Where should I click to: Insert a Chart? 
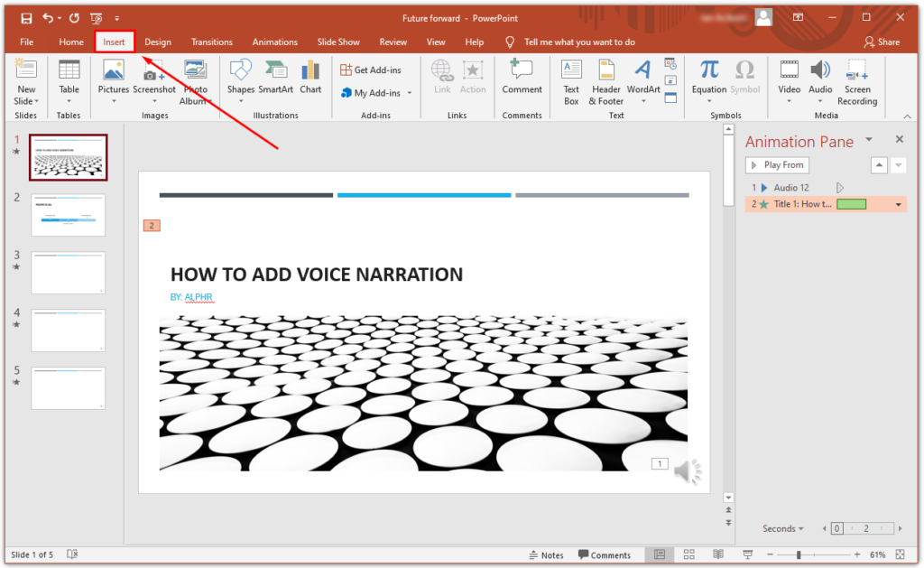[x=310, y=78]
